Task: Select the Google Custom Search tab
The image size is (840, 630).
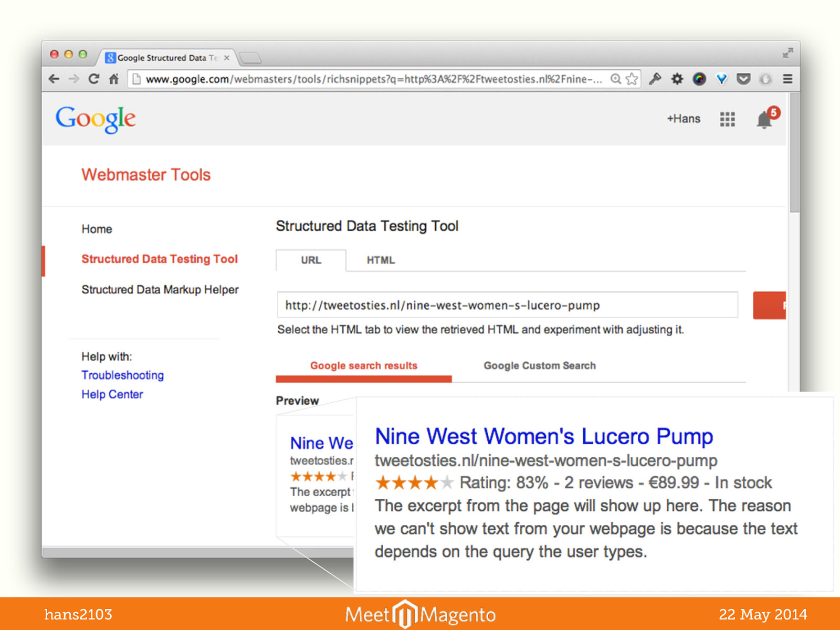Action: [540, 365]
